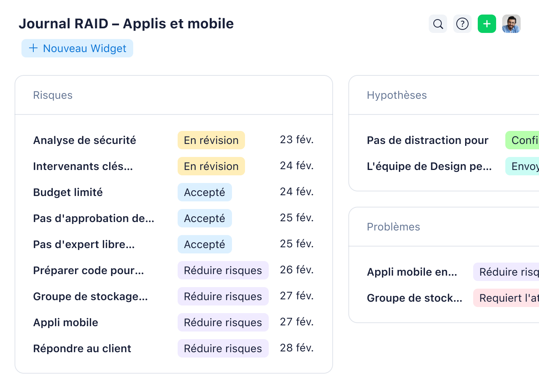Image resolution: width=539 pixels, height=392 pixels.
Task: Select the Risques panel header
Action: [x=53, y=95]
